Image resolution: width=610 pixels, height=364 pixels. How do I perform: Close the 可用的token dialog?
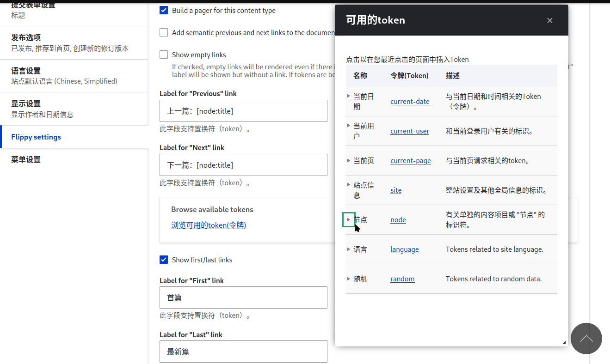[550, 20]
